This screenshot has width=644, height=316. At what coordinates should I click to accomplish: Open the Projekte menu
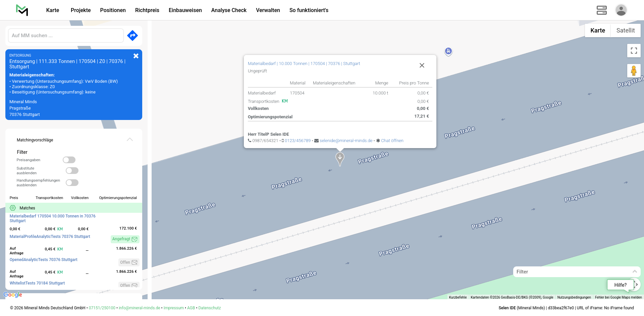pyautogui.click(x=80, y=10)
